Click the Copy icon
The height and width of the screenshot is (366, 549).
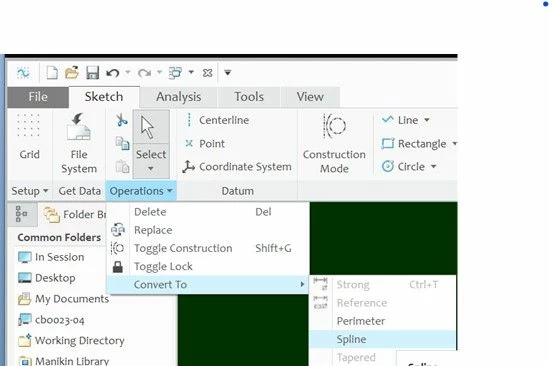point(122,143)
